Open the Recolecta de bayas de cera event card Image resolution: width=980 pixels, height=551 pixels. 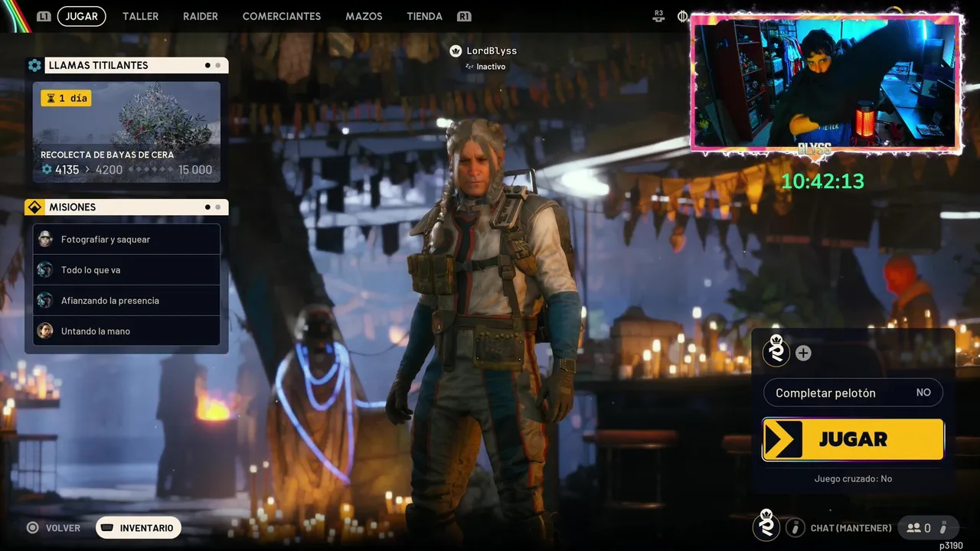click(x=126, y=132)
